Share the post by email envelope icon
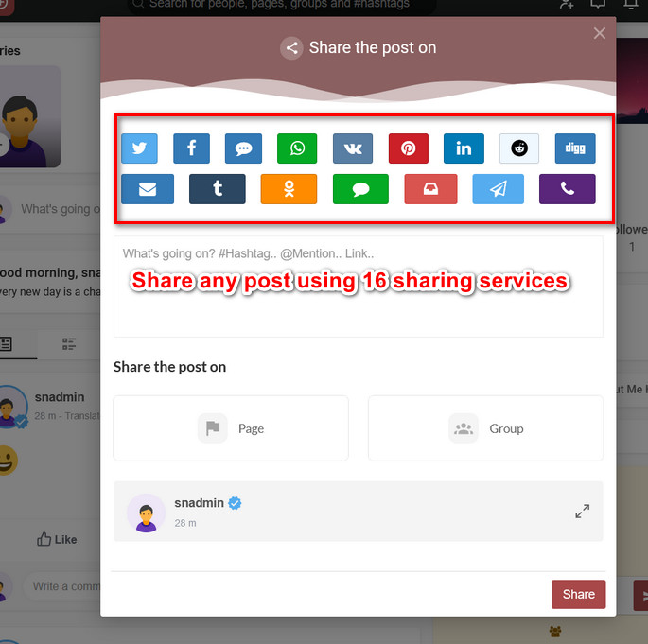Viewport: 648px width, 644px height. tap(148, 189)
